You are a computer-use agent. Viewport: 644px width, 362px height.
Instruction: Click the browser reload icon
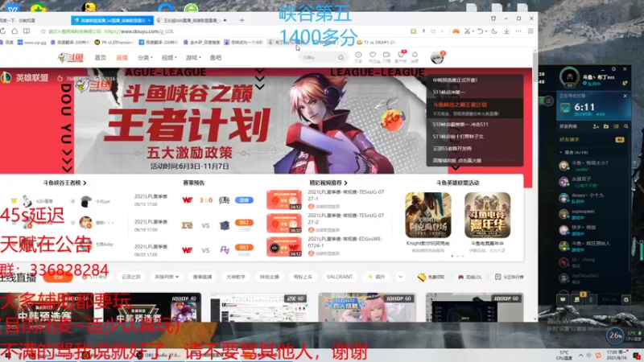(x=3, y=31)
